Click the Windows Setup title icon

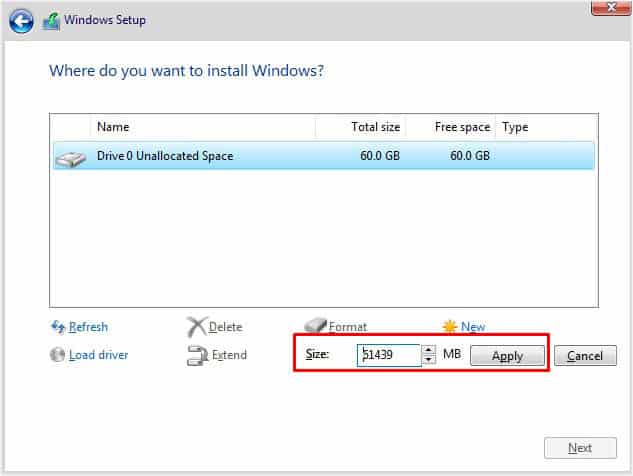coord(51,21)
